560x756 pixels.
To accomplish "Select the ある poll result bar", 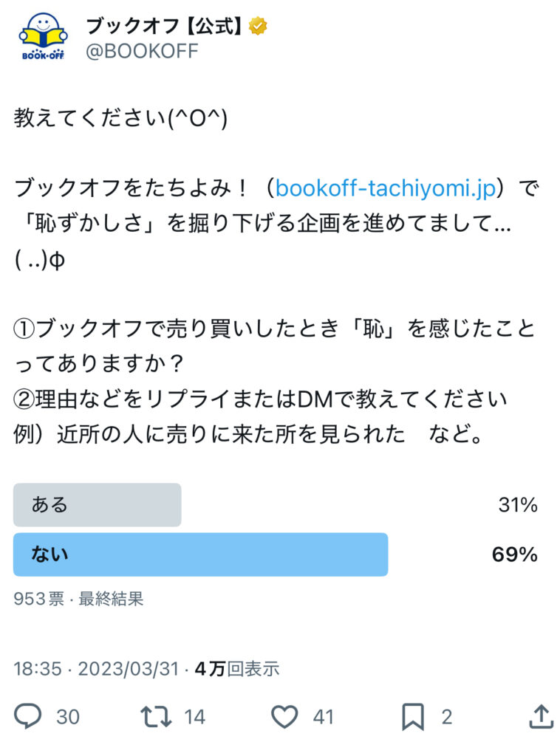I will (x=97, y=505).
